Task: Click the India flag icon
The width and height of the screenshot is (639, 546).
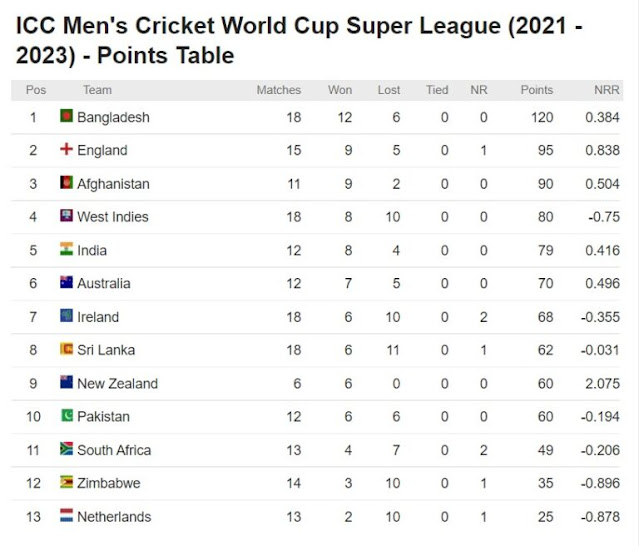Action: coord(66,249)
